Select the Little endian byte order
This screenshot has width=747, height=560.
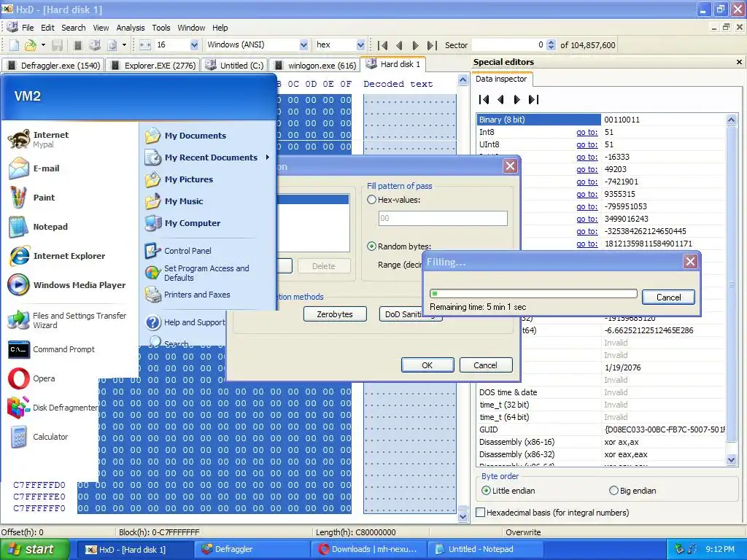508,491
